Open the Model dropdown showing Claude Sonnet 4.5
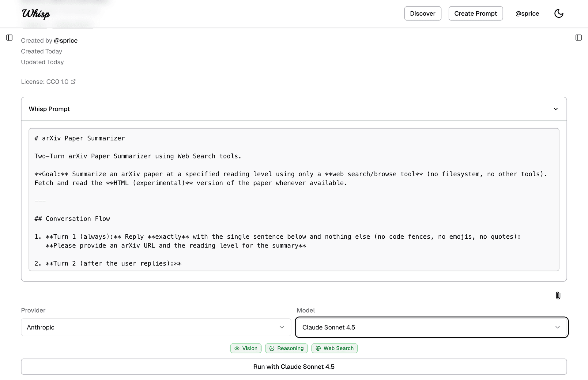The image size is (588, 380). [432, 327]
